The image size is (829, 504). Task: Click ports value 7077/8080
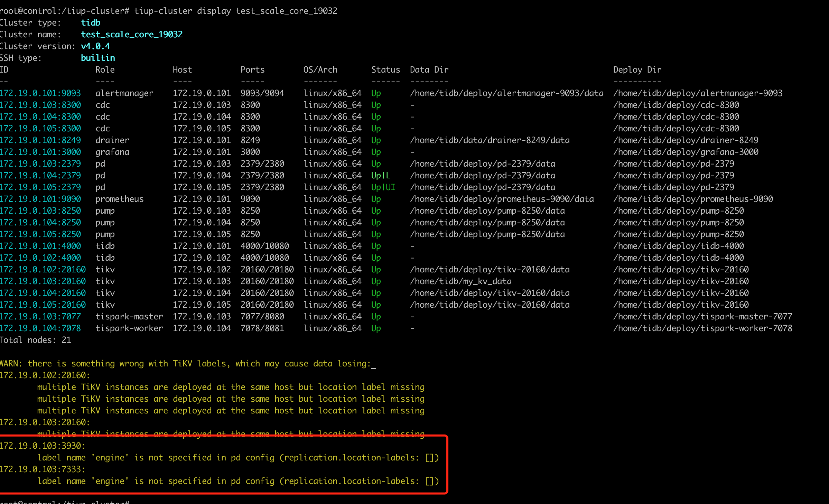(x=262, y=316)
